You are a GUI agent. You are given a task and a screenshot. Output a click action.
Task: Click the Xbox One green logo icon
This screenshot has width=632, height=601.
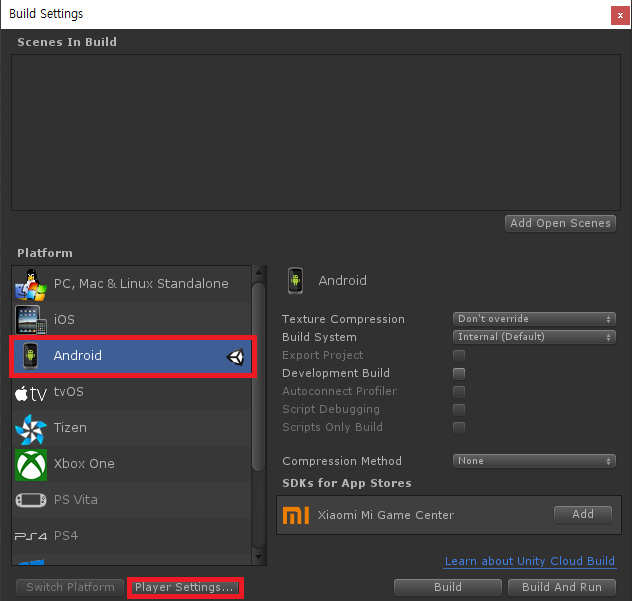31,465
